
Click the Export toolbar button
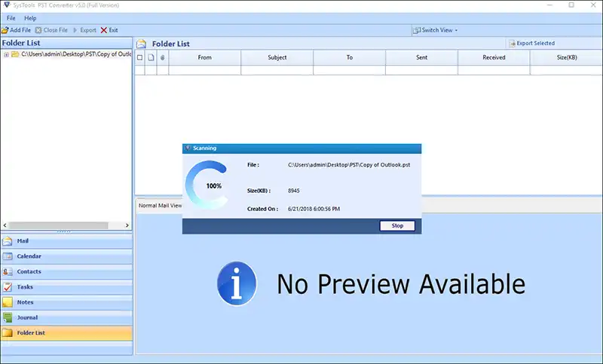tap(84, 30)
